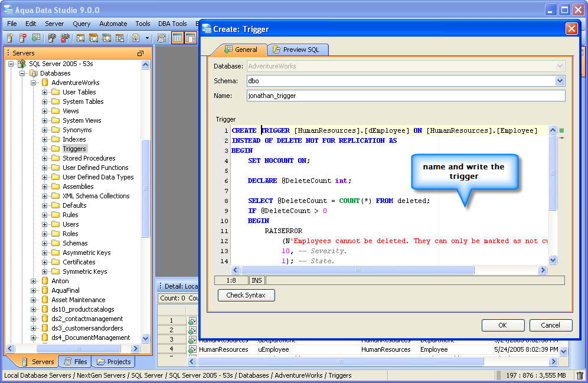Viewport: 588px width, 383px height.
Task: Collapse the AdventureWorks database node
Action: (x=34, y=83)
